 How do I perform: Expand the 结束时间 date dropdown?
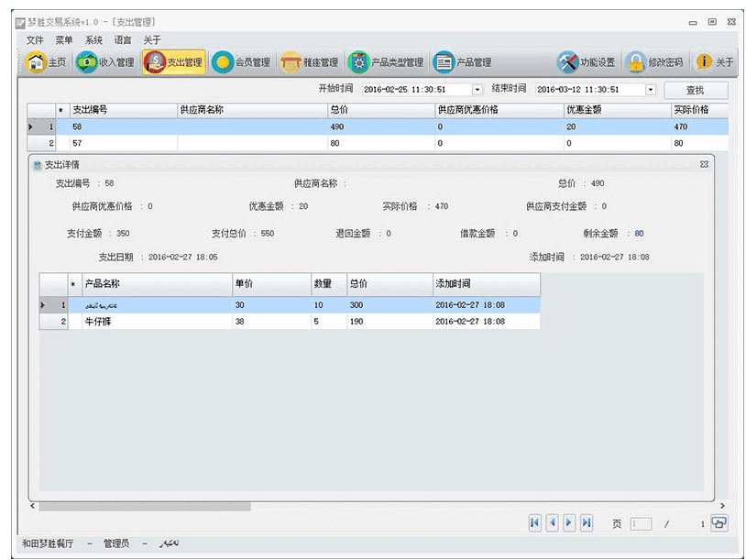[x=651, y=90]
